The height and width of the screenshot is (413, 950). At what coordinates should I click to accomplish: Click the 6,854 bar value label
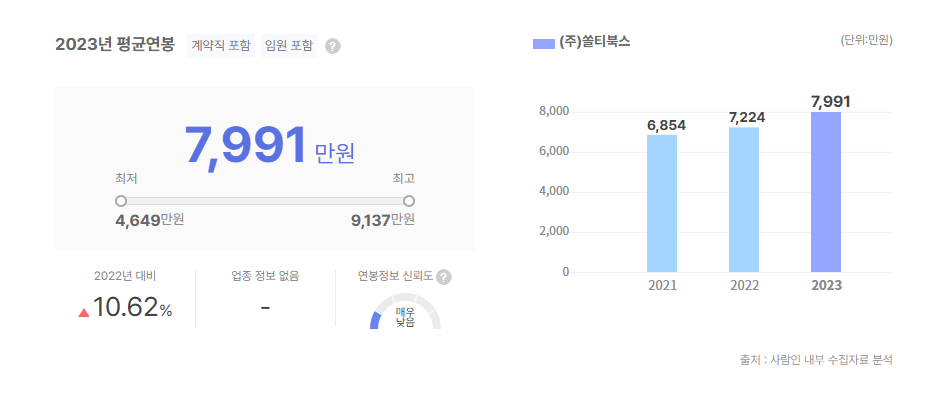(666, 125)
